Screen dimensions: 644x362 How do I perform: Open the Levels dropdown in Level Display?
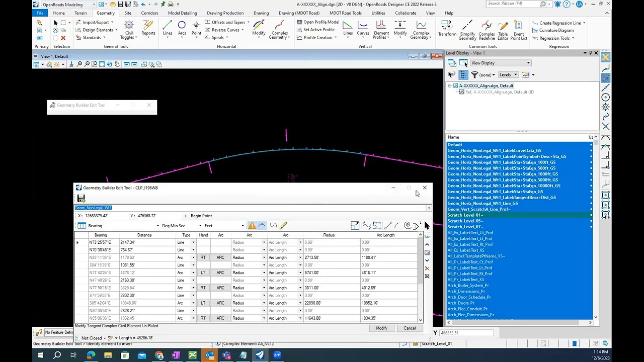point(507,75)
